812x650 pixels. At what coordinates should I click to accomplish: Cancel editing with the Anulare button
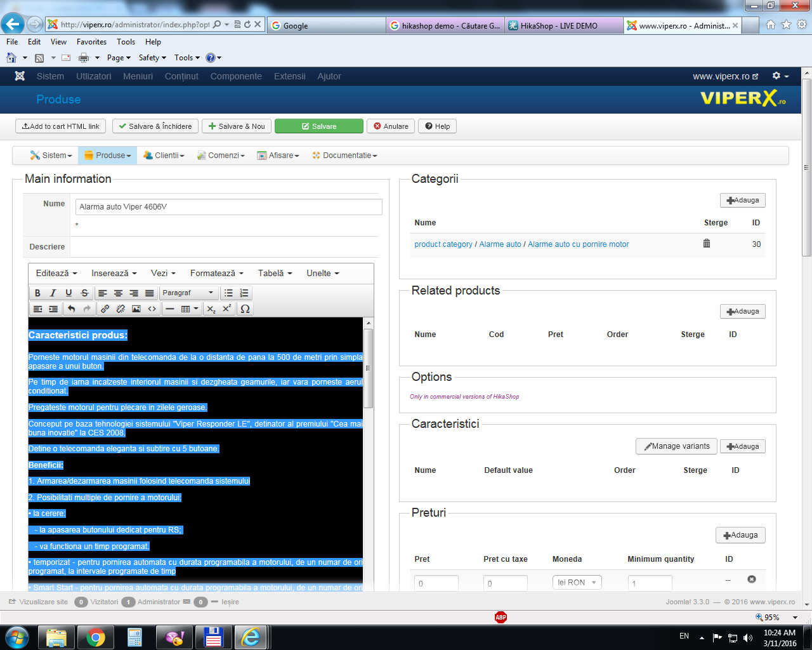tap(391, 126)
